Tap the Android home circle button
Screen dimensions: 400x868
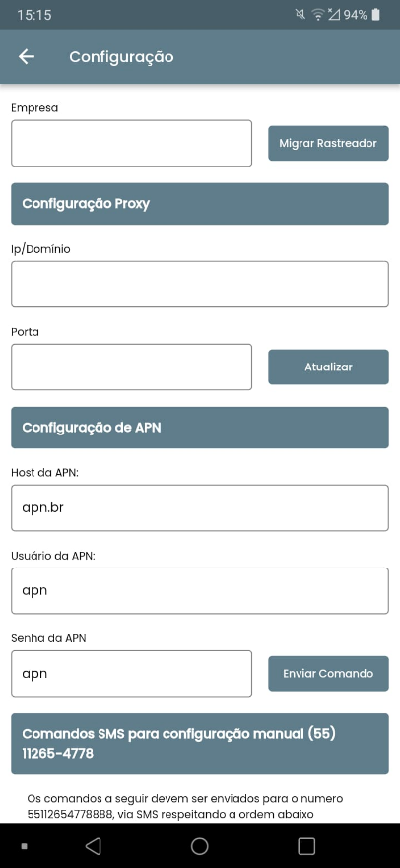click(199, 846)
